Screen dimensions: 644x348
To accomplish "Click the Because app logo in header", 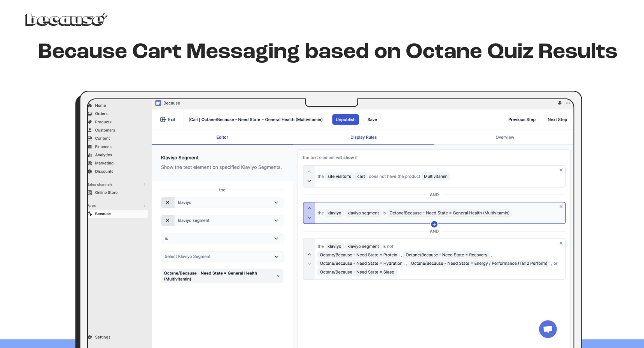I will pyautogui.click(x=158, y=103).
